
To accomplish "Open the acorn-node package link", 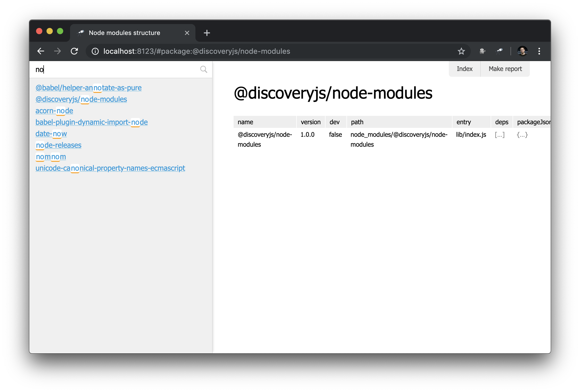I will pyautogui.click(x=54, y=111).
